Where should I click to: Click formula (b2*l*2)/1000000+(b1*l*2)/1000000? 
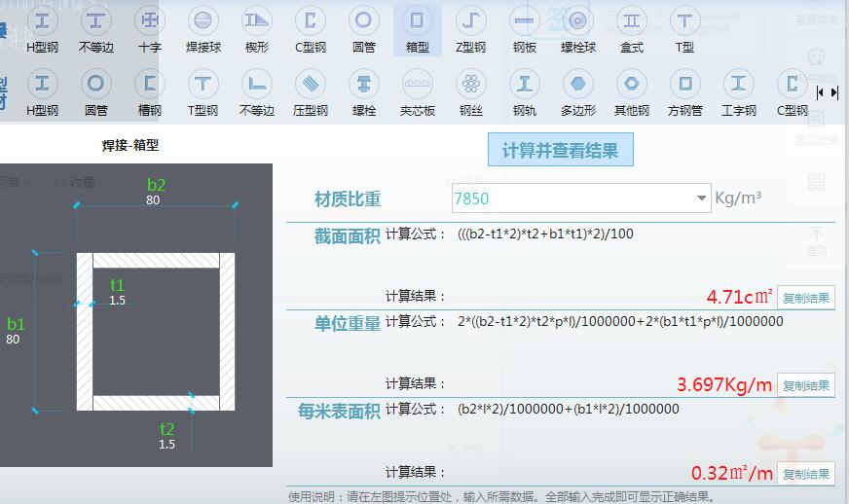(568, 409)
